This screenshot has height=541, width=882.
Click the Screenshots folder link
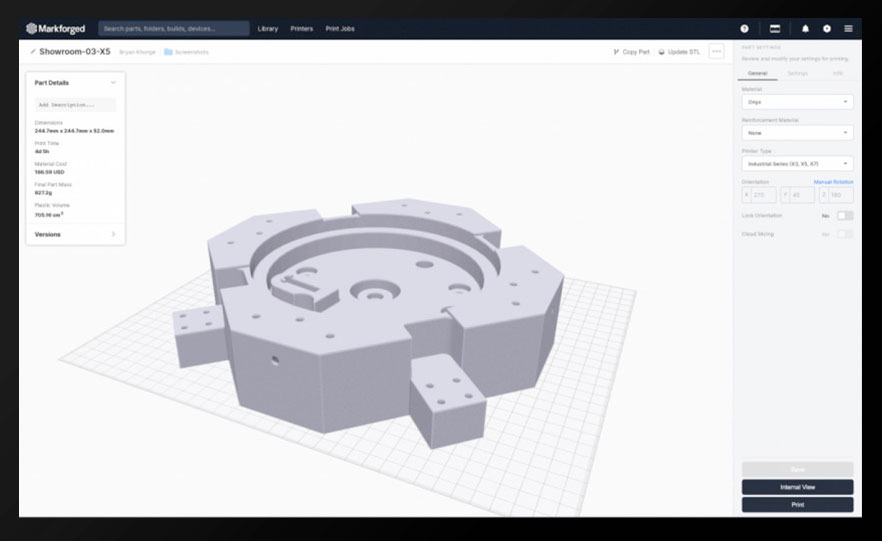click(x=191, y=52)
